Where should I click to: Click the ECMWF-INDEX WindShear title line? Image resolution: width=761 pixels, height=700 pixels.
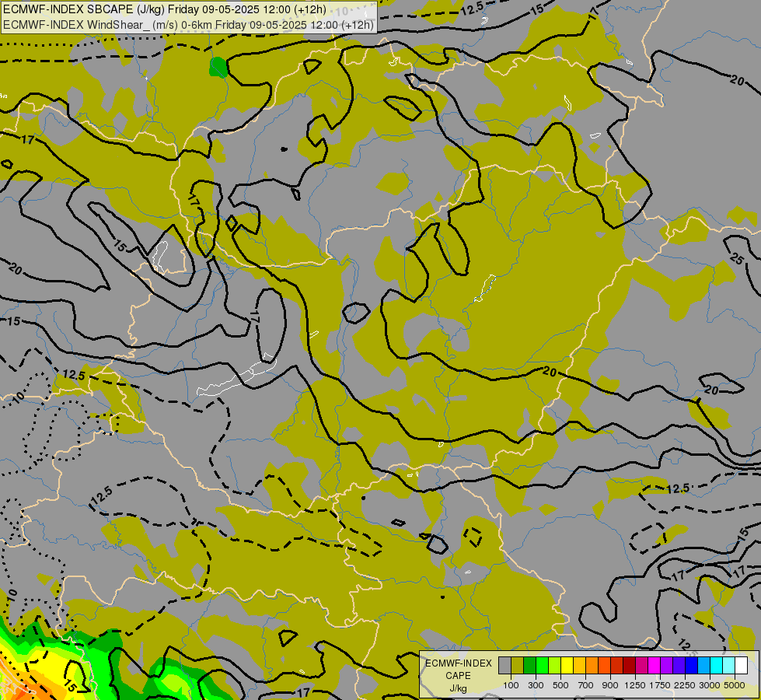pos(188,25)
